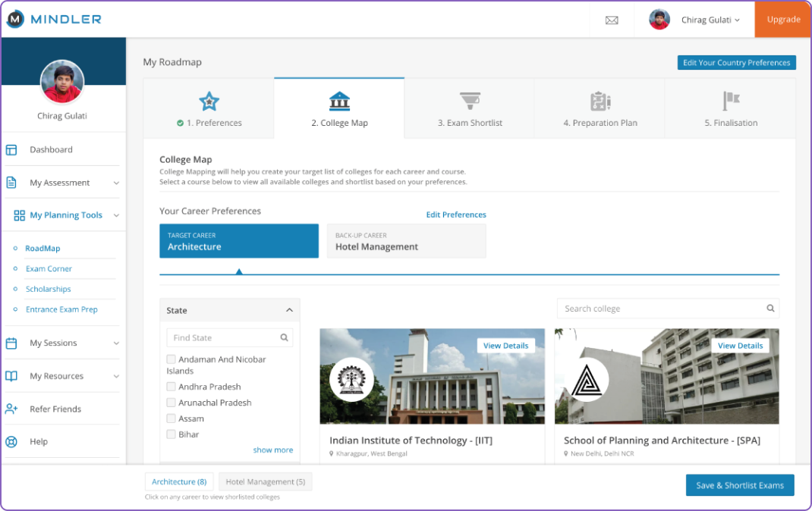Click the Edit Preferences link
812x511 pixels.
click(x=456, y=215)
